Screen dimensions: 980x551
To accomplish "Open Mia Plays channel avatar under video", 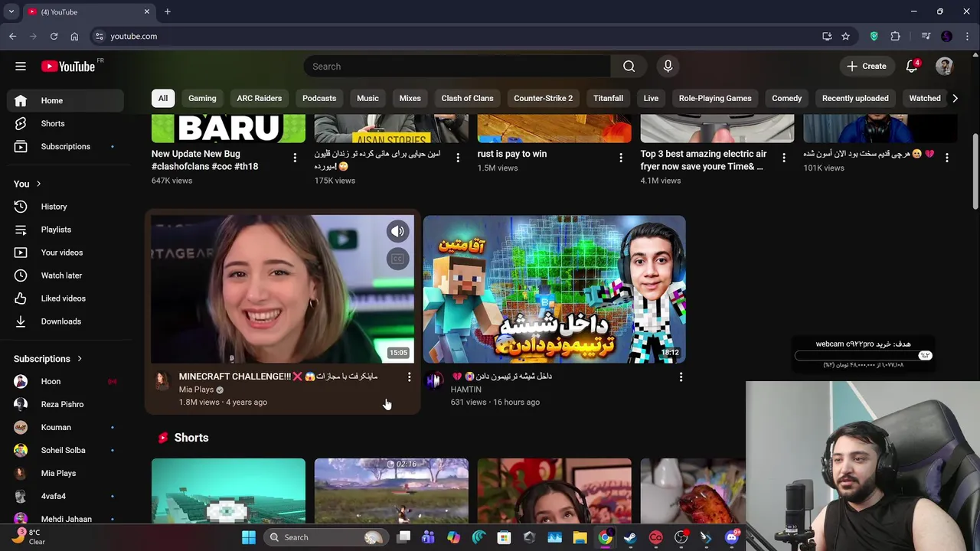I will coord(162,381).
